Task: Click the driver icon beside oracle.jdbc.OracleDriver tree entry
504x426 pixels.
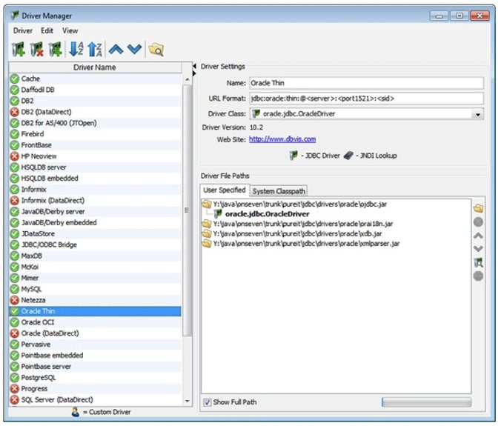Action: (x=218, y=213)
